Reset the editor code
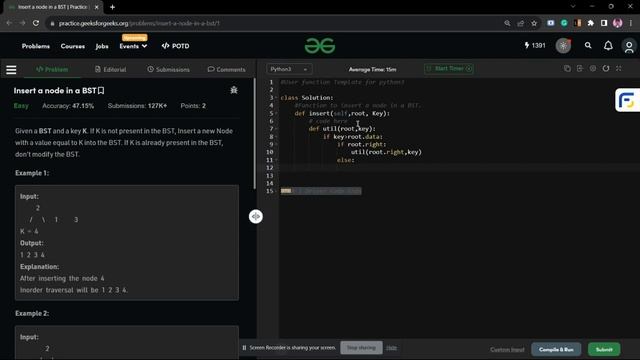This screenshot has height=360, width=640. [x=606, y=69]
